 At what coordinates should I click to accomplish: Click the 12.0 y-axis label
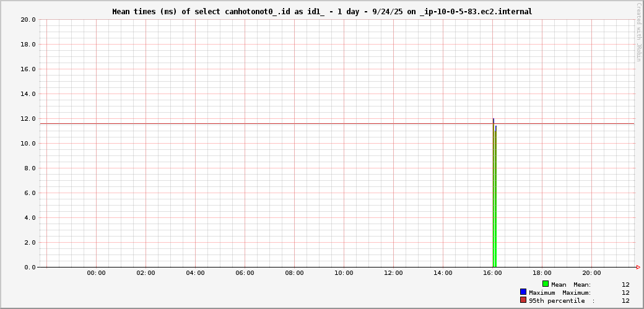coord(28,118)
